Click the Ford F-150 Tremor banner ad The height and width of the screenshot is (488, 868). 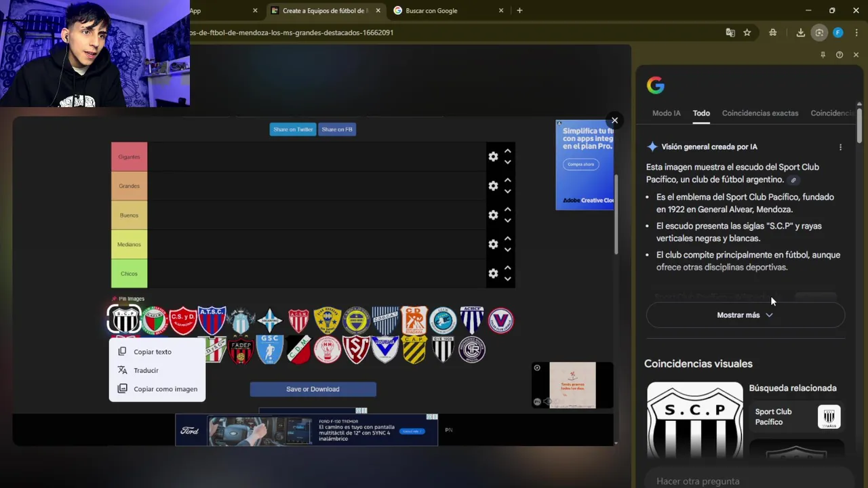(x=307, y=430)
